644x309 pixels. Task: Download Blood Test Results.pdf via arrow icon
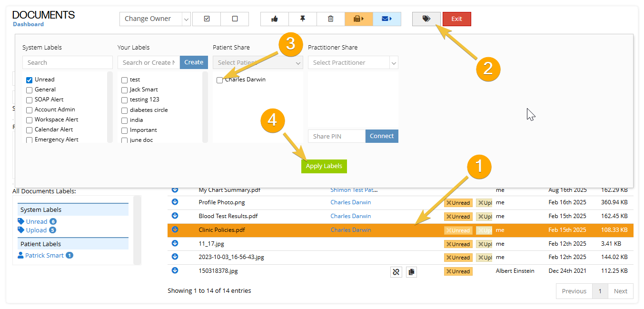click(x=175, y=216)
